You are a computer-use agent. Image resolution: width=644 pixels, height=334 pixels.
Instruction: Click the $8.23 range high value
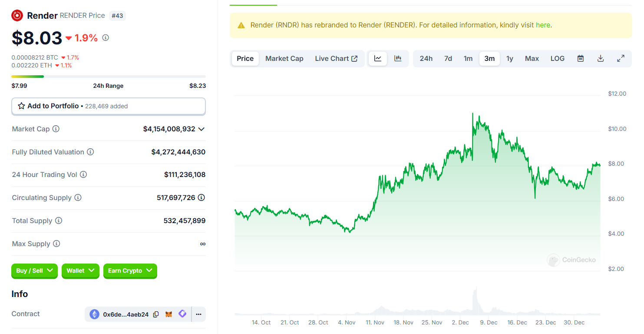(198, 86)
